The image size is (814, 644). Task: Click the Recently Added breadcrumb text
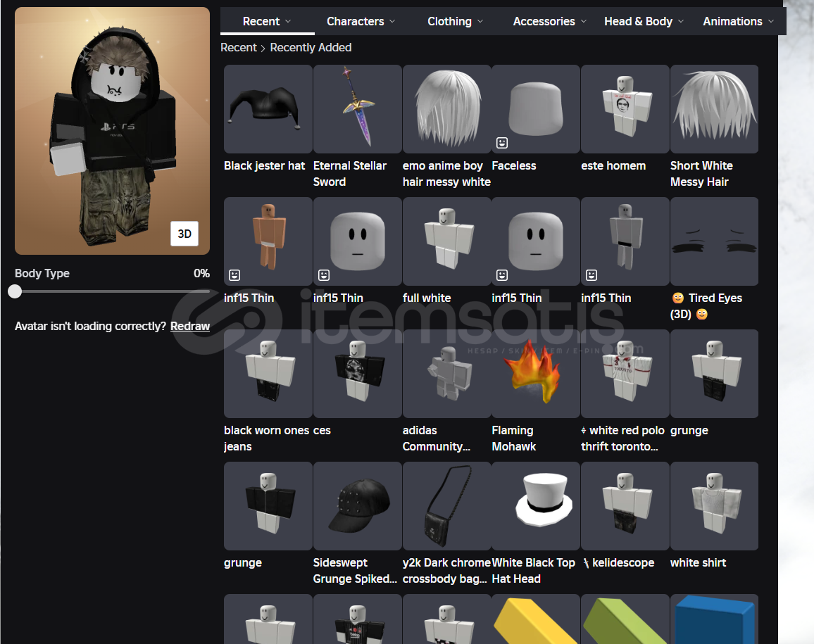[311, 48]
